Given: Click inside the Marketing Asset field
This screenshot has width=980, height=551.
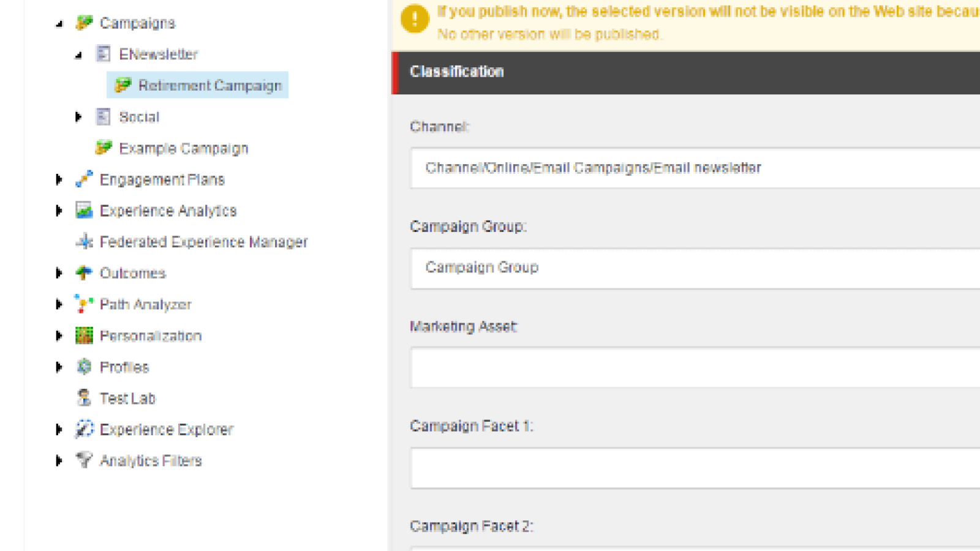Looking at the screenshot, I should pos(674,367).
